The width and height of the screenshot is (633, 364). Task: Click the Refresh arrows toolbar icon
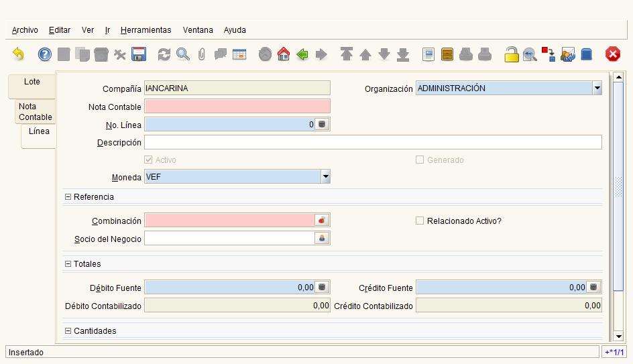[x=164, y=54]
